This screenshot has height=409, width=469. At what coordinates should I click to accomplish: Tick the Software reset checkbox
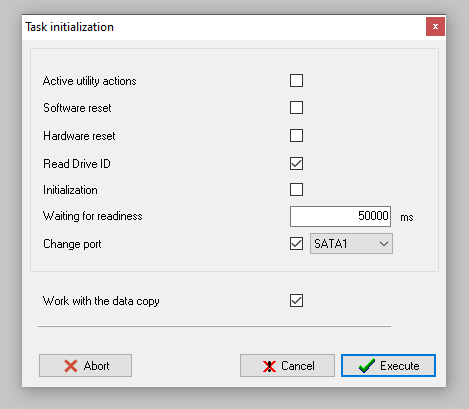pos(296,108)
